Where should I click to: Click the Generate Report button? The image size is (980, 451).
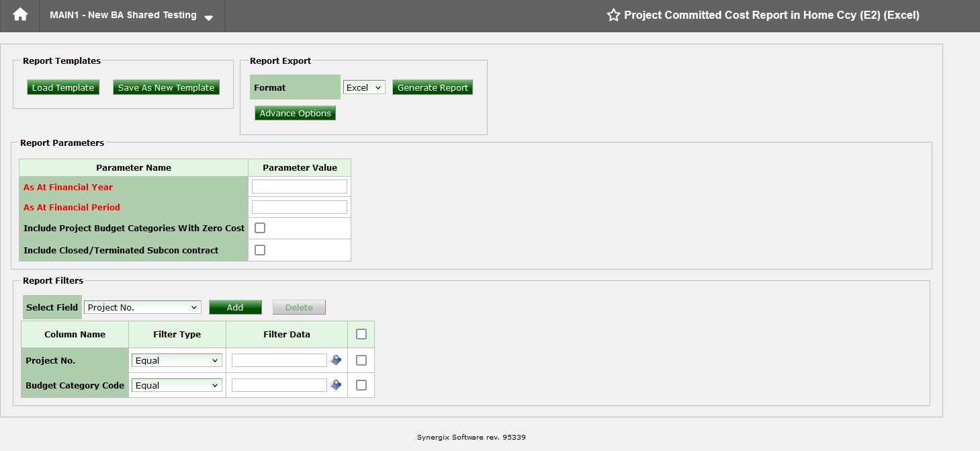click(432, 87)
